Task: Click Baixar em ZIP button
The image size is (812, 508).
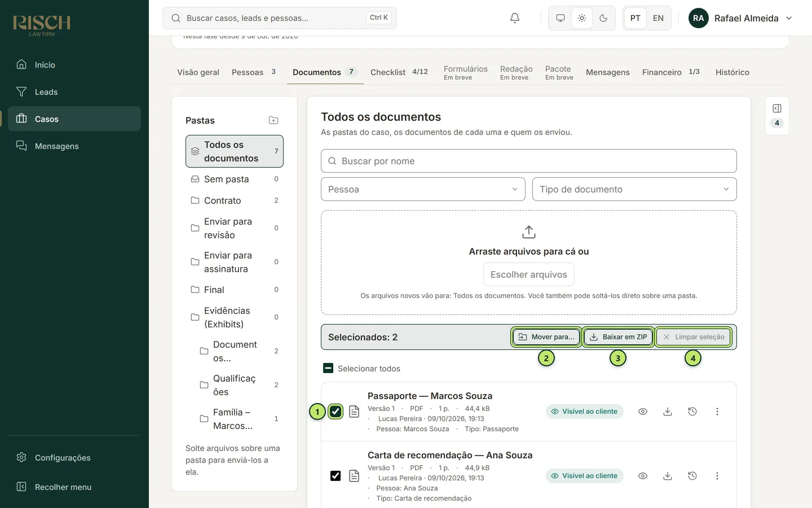Action: [x=619, y=337]
